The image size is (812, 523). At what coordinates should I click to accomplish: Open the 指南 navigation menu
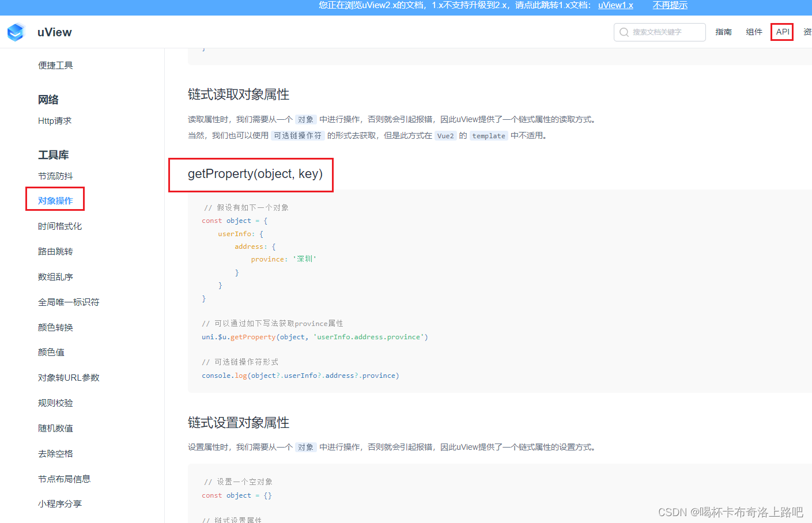click(x=723, y=32)
